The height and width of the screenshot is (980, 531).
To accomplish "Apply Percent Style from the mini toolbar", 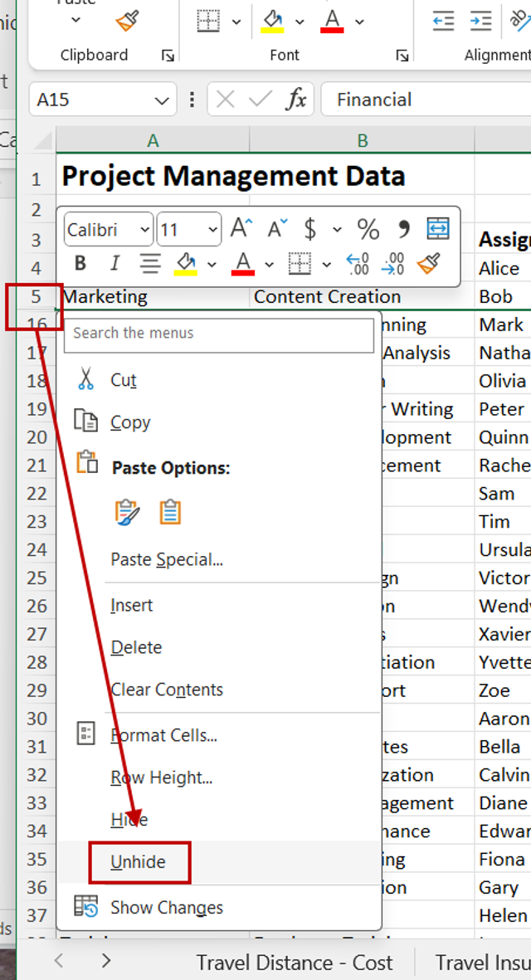I will (368, 229).
